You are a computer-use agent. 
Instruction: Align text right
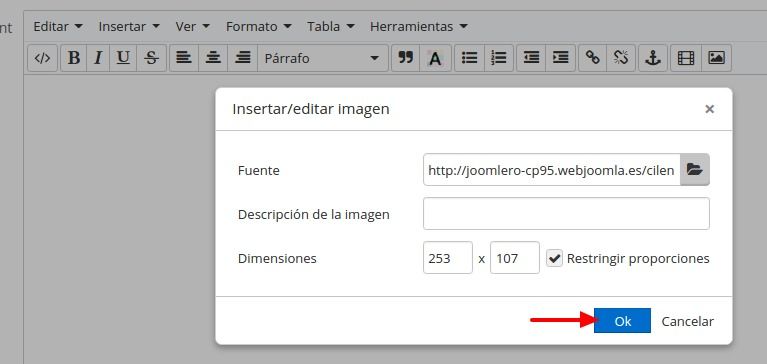pyautogui.click(x=243, y=58)
